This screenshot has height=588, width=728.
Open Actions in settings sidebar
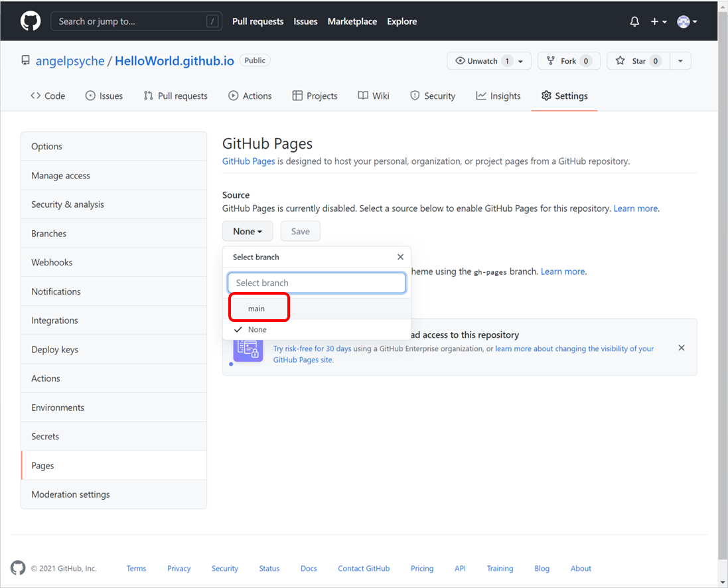113,378
